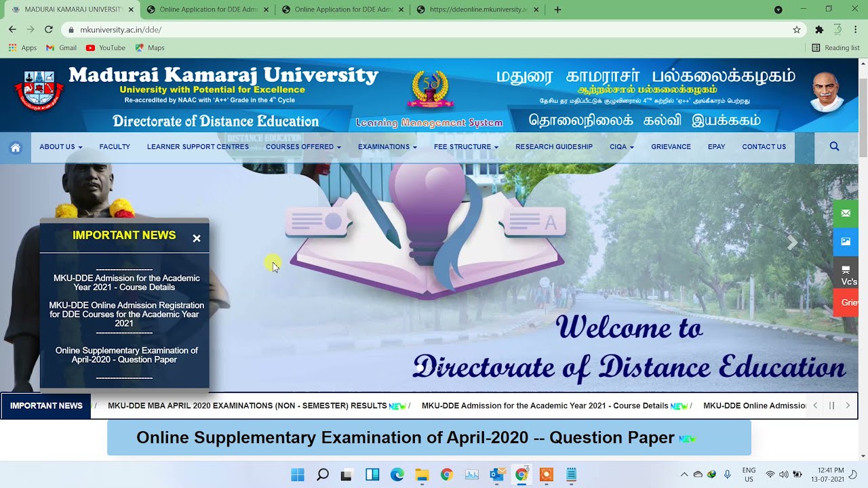
Task: Open the Learning Management System link
Action: tap(429, 123)
